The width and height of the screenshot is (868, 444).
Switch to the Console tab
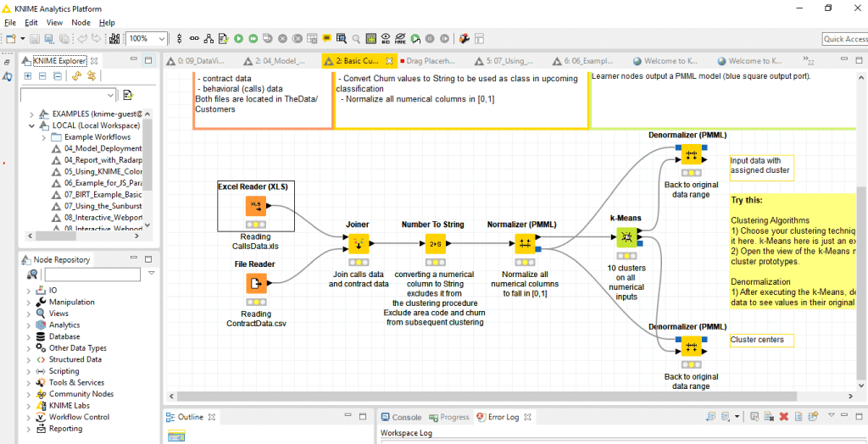pyautogui.click(x=401, y=418)
